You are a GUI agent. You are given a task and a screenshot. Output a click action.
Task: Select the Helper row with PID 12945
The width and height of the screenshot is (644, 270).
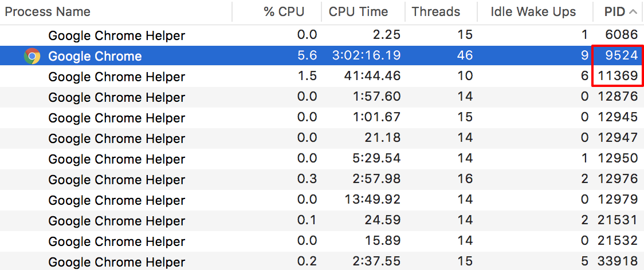pos(322,118)
